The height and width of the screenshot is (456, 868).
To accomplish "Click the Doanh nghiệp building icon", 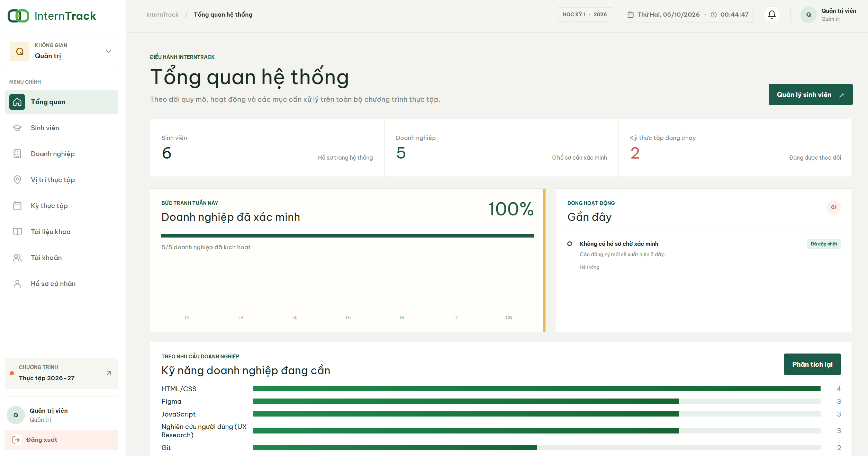I will pyautogui.click(x=17, y=154).
